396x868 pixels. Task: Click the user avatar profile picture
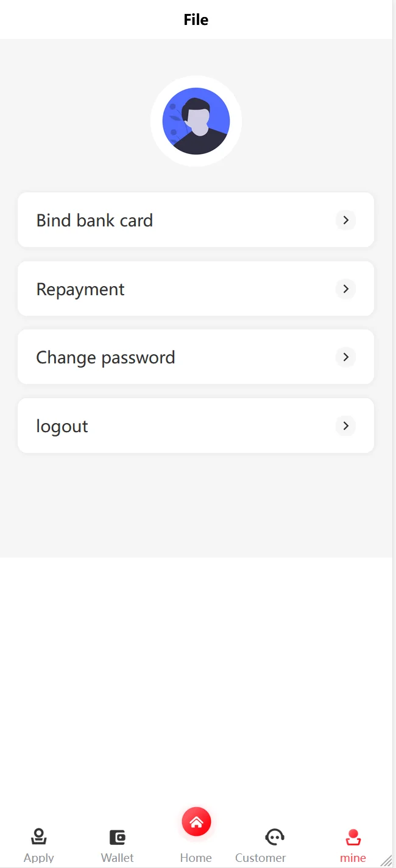[196, 121]
